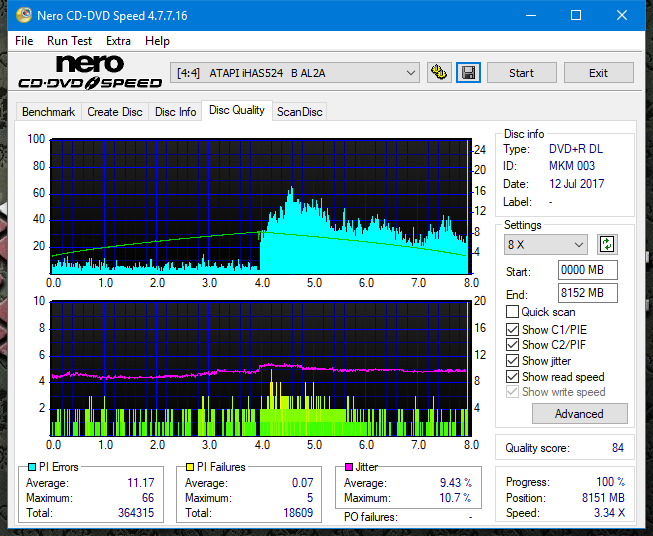Click the Exit button

(598, 73)
